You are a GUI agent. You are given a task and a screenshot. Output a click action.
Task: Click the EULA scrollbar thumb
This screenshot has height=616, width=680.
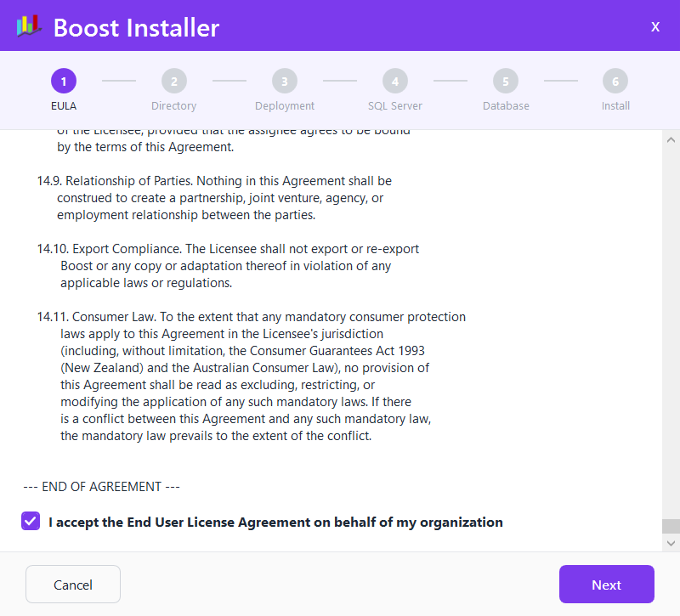(x=671, y=526)
